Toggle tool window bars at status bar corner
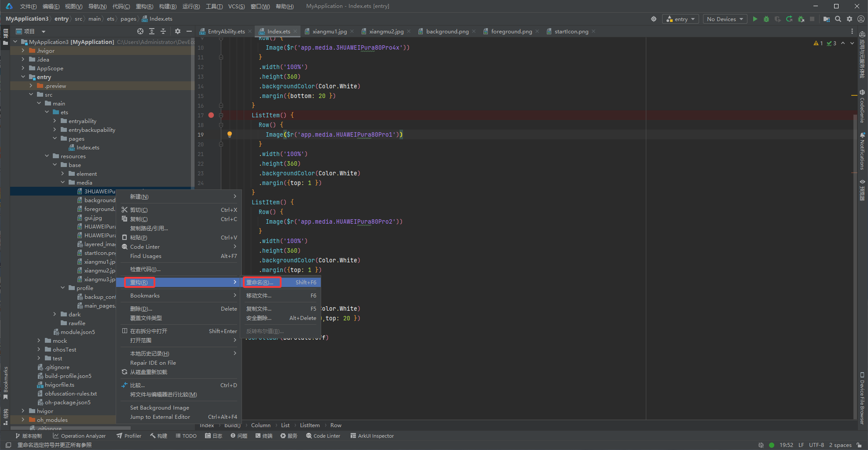868x450 pixels. 8,445
